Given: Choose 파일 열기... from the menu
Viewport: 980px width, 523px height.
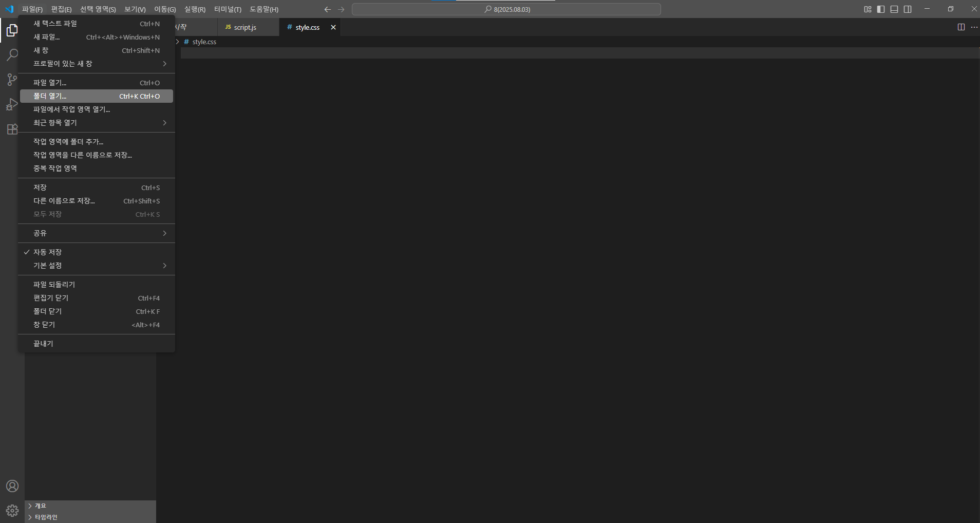Looking at the screenshot, I should [97, 83].
